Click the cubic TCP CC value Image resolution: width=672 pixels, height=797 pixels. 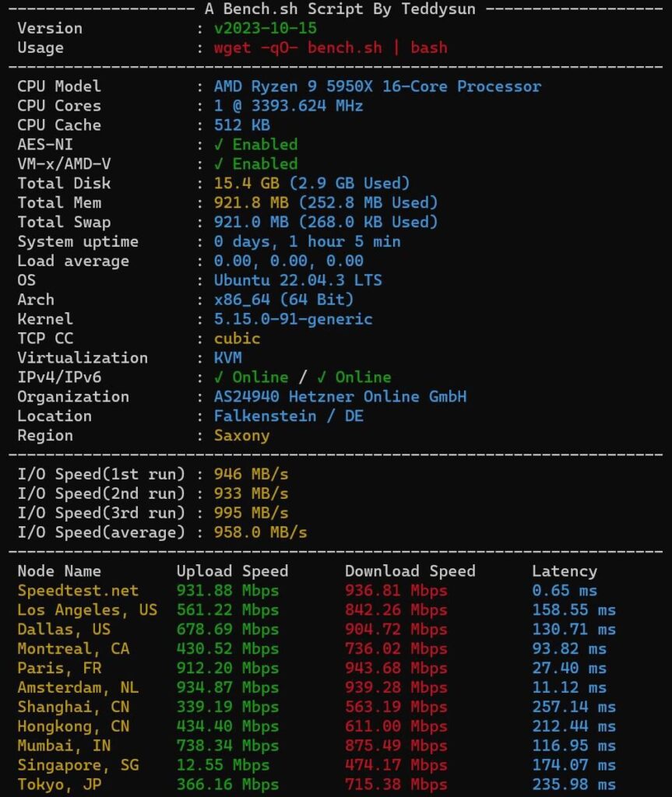(235, 339)
